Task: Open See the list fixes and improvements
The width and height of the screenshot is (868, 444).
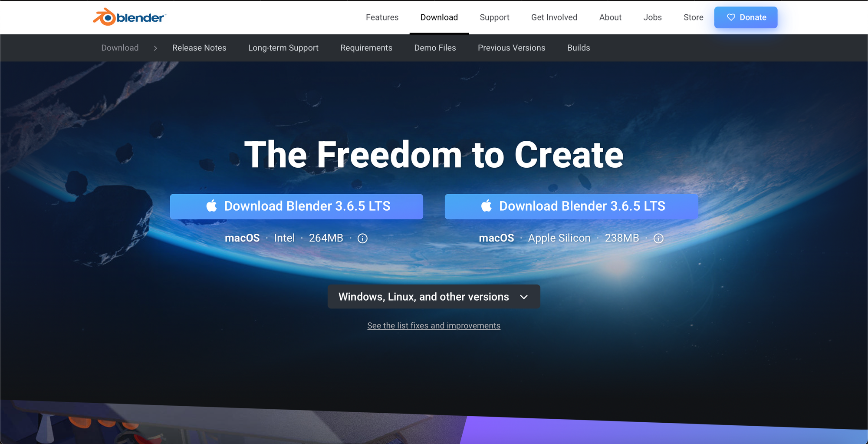Action: (434, 325)
